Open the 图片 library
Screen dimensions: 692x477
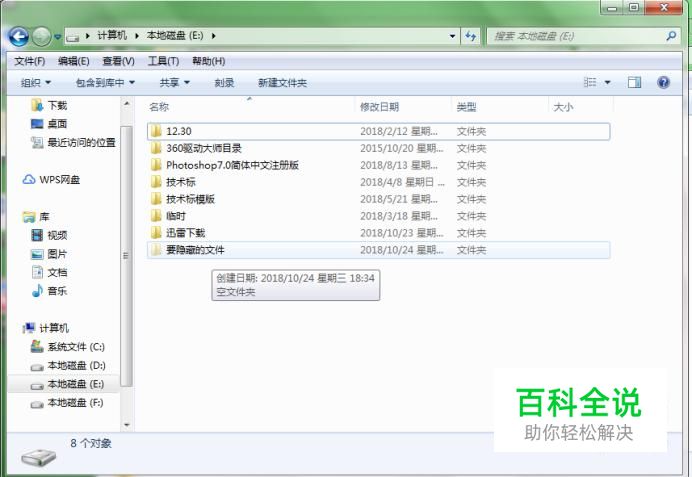tap(49, 254)
